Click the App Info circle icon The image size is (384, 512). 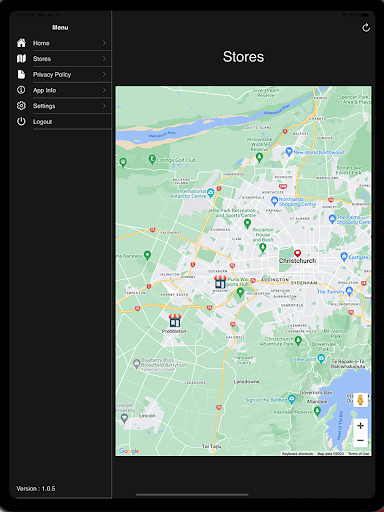click(x=21, y=90)
